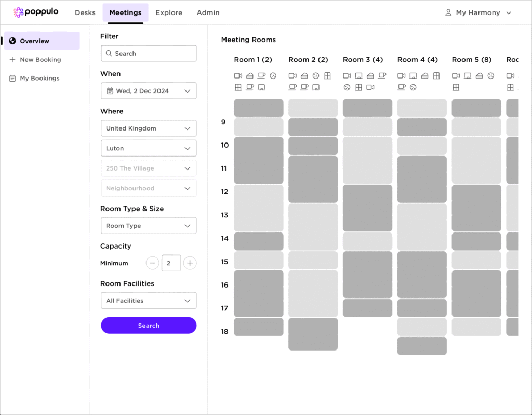Open the Explore tab
Image resolution: width=532 pixels, height=415 pixels.
(169, 12)
